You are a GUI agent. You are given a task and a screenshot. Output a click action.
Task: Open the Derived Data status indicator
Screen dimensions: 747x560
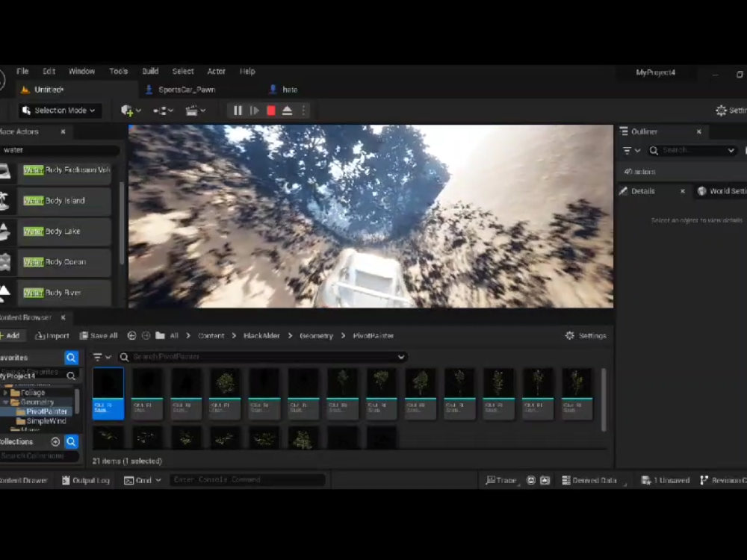(x=592, y=480)
